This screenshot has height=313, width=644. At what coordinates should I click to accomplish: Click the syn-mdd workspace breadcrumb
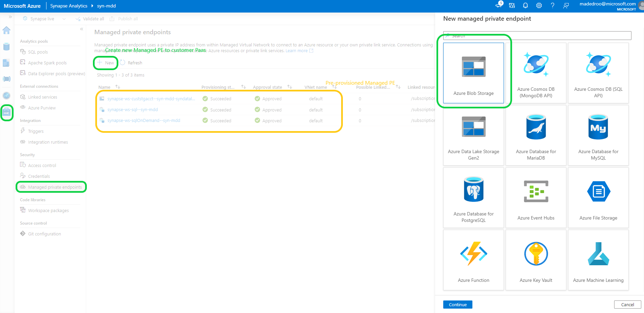click(106, 6)
